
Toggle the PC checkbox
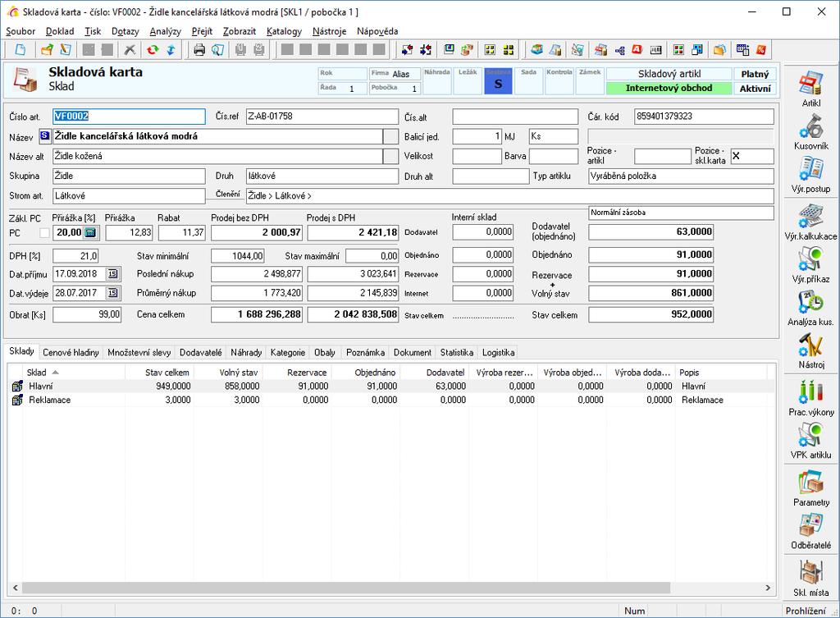coord(44,232)
